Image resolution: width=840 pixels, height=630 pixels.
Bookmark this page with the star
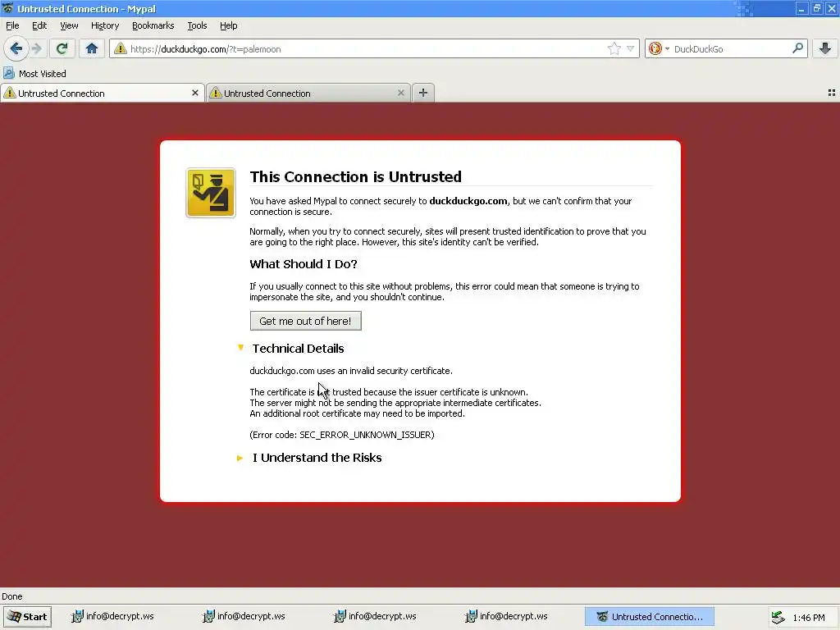point(614,48)
